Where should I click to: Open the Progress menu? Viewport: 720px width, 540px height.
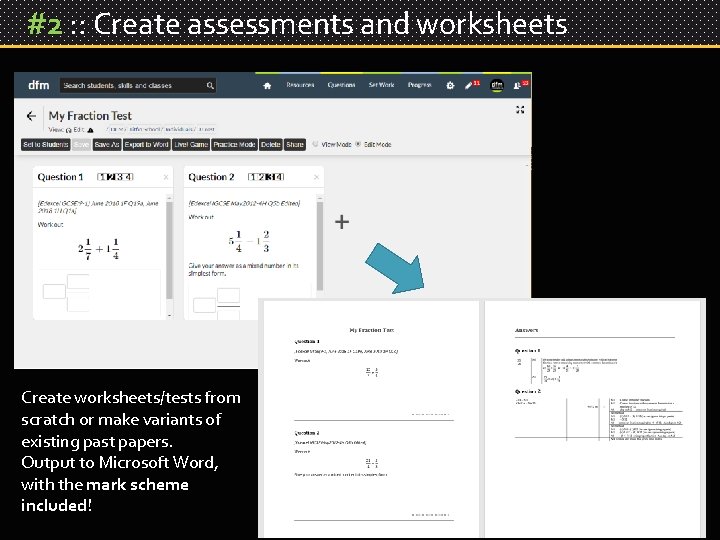pos(419,85)
